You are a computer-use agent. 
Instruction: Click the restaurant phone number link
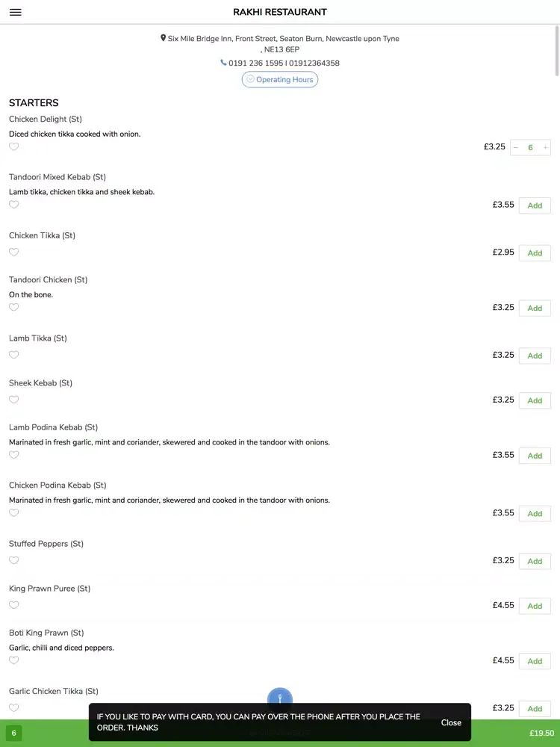click(280, 63)
